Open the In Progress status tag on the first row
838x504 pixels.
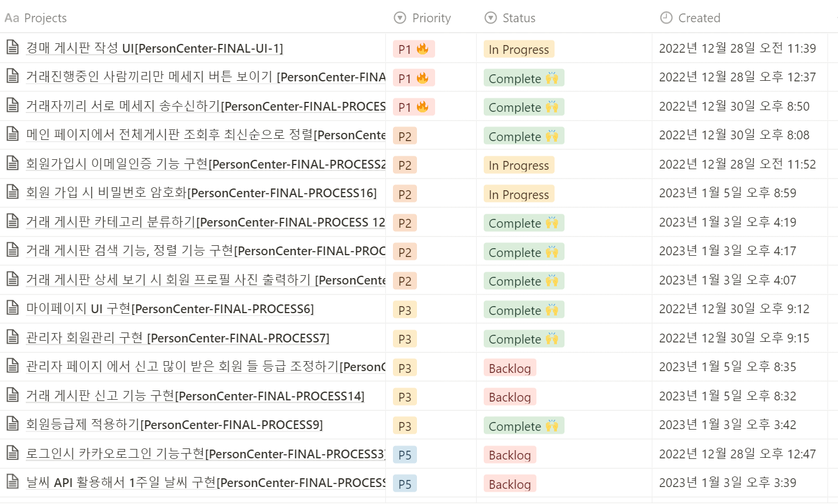pos(518,49)
